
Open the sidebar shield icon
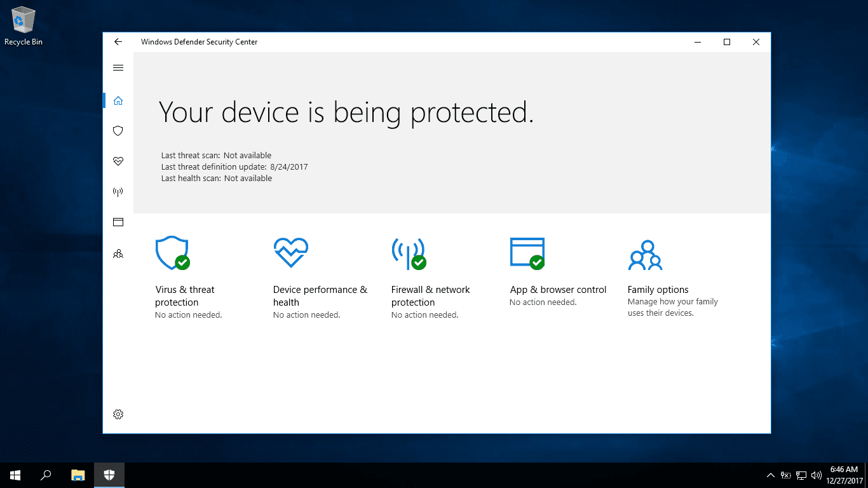pyautogui.click(x=118, y=130)
